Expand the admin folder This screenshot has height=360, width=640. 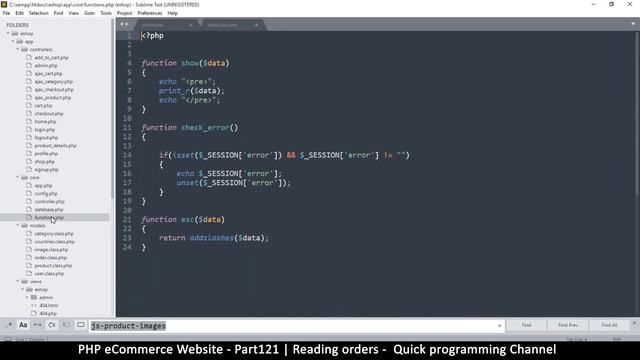27,298
